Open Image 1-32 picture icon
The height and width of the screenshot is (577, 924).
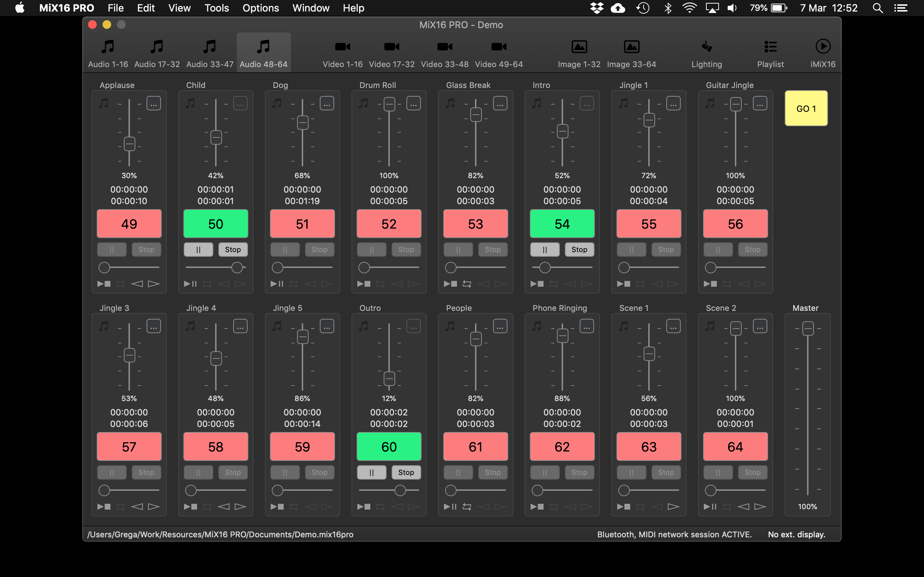click(x=579, y=47)
